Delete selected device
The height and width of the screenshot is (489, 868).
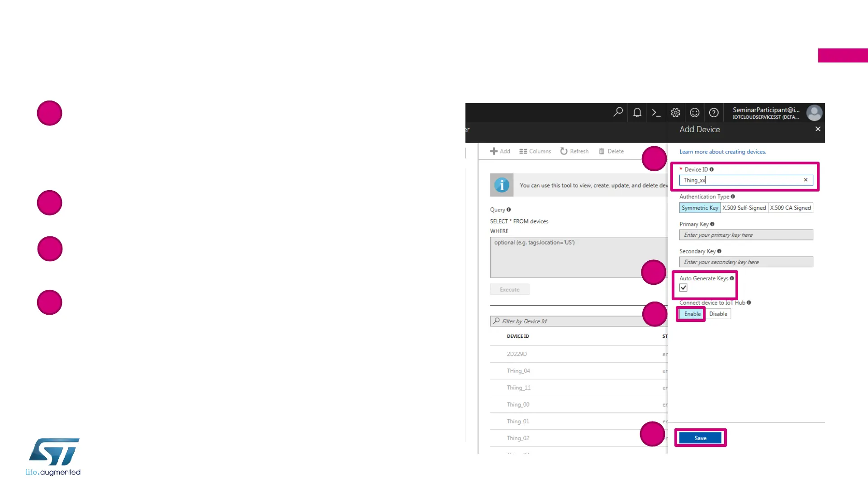pos(611,151)
